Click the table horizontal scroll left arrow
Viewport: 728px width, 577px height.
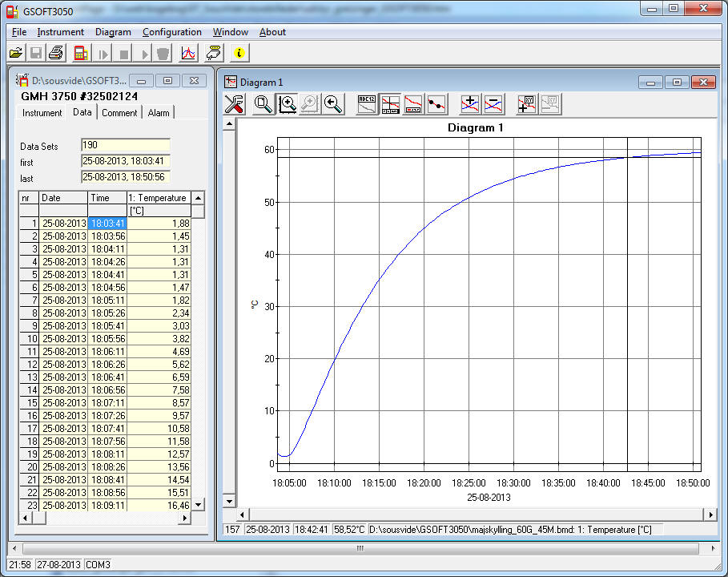pyautogui.click(x=25, y=518)
